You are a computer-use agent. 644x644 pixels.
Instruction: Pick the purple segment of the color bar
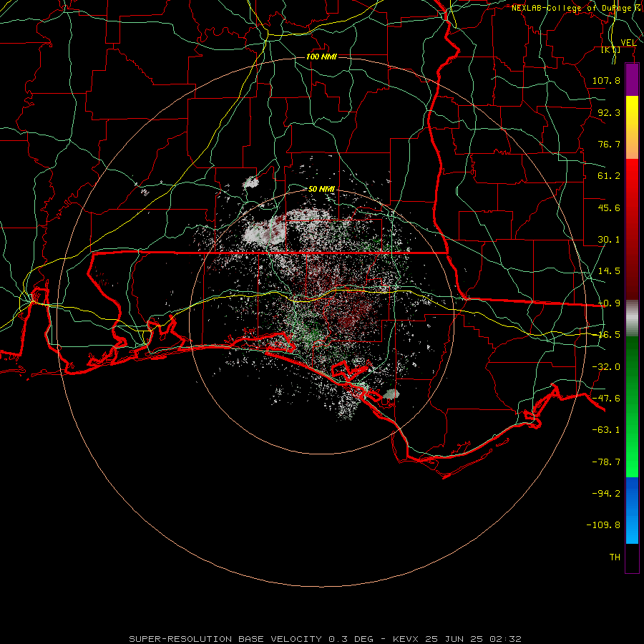pyautogui.click(x=632, y=79)
